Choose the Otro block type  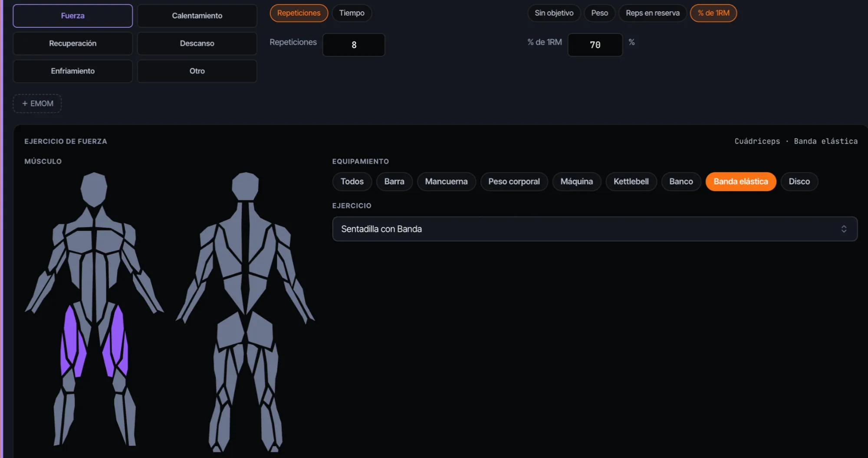click(x=197, y=71)
